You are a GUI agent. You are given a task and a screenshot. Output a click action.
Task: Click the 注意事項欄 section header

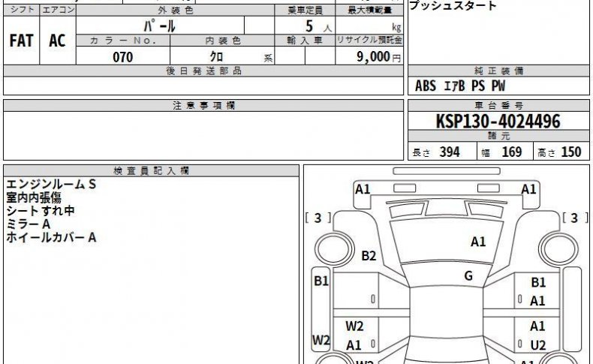click(203, 106)
